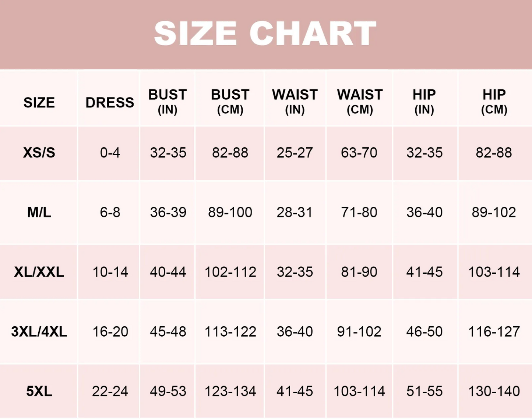Select the 5XL size label
Image resolution: width=532 pixels, height=419 pixels.
[x=39, y=391]
